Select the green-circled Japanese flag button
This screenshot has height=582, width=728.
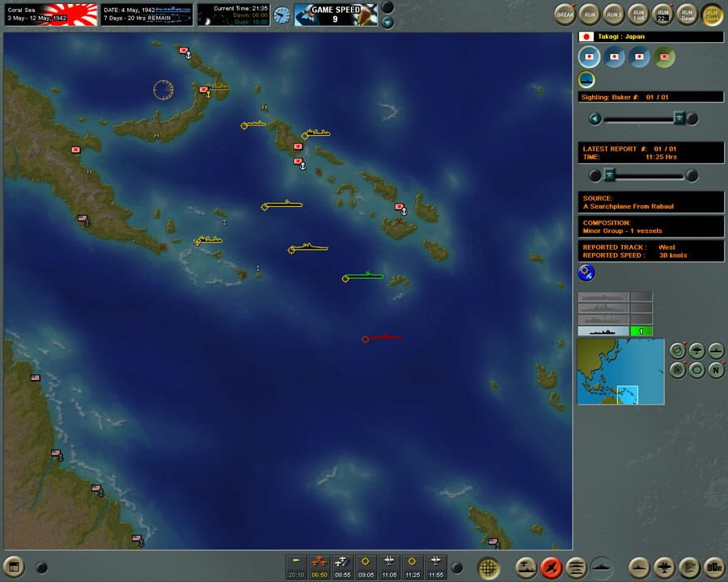click(x=664, y=57)
